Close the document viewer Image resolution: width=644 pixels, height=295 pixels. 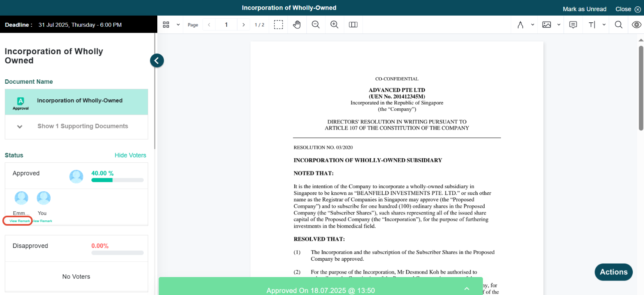[628, 9]
